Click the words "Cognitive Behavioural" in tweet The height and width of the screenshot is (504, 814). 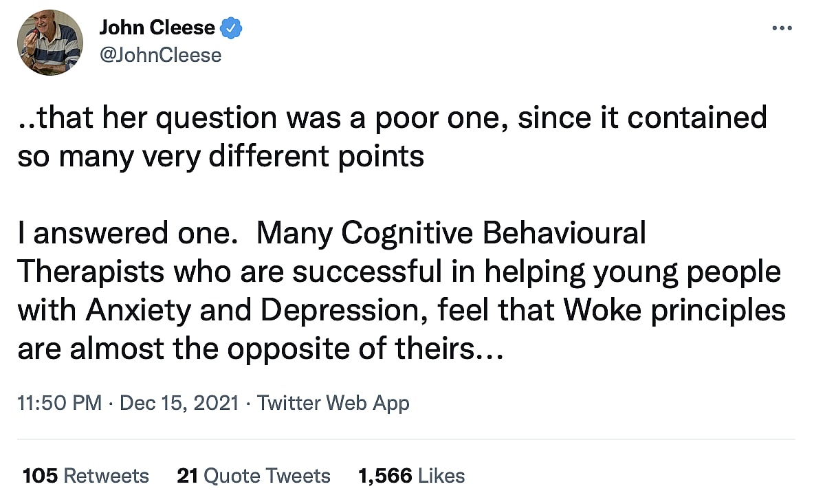[494, 234]
